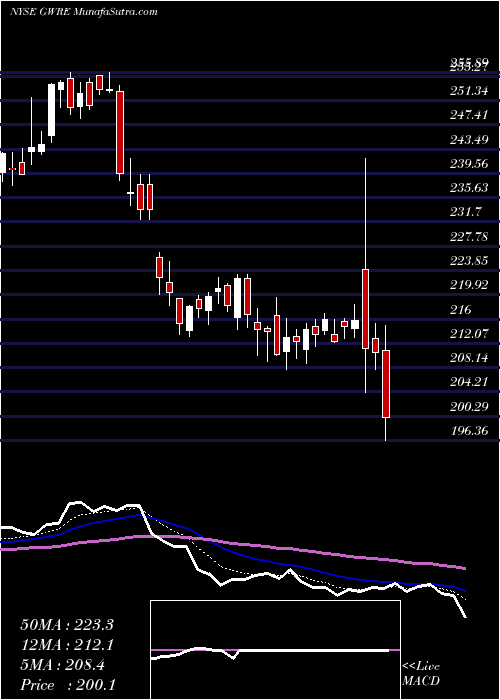
Task: Select the 219.92 price axis label
Action: [x=469, y=285]
